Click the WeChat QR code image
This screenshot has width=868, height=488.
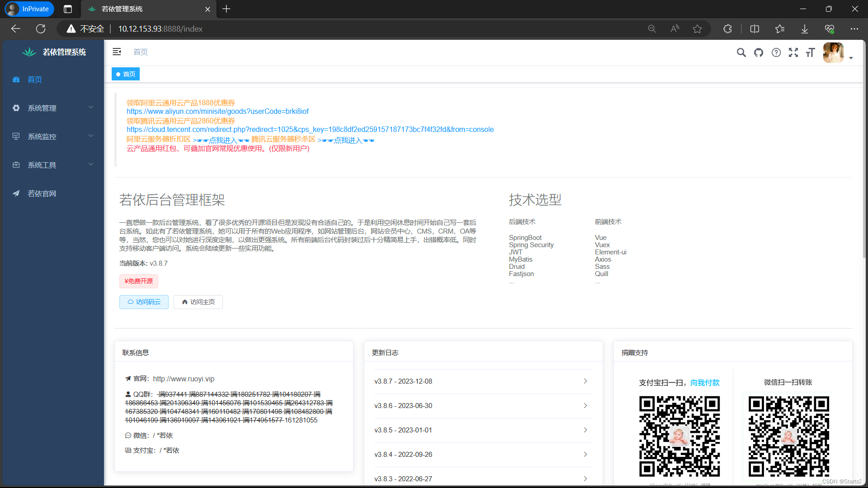(788, 436)
